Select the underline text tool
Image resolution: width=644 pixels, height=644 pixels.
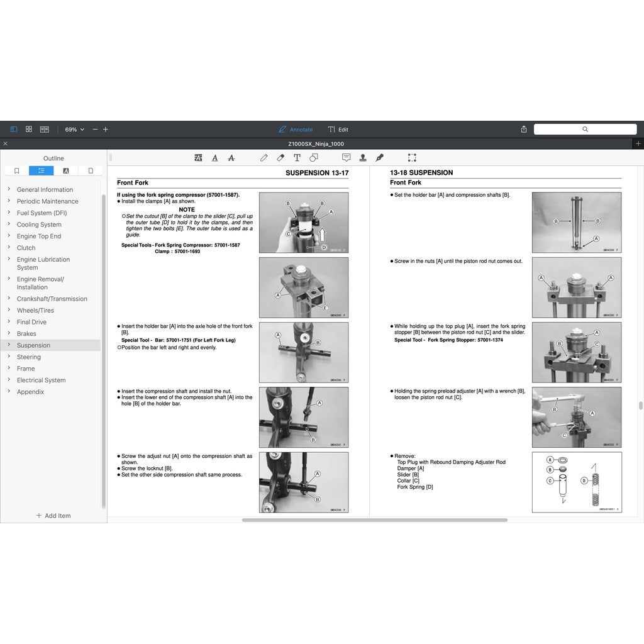click(x=215, y=158)
